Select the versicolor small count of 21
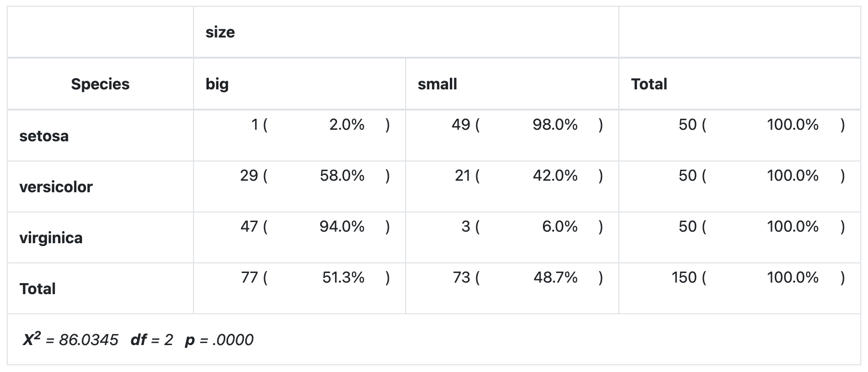This screenshot has height=372, width=868. tap(462, 176)
